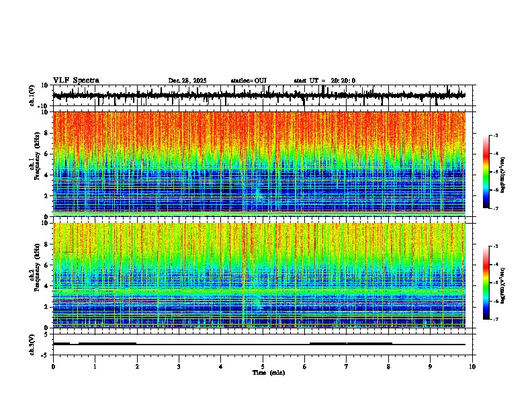Click the "8" kHz tick on ch.1 spectrogram axis
The height and width of the screenshot is (411, 532).
point(46,133)
